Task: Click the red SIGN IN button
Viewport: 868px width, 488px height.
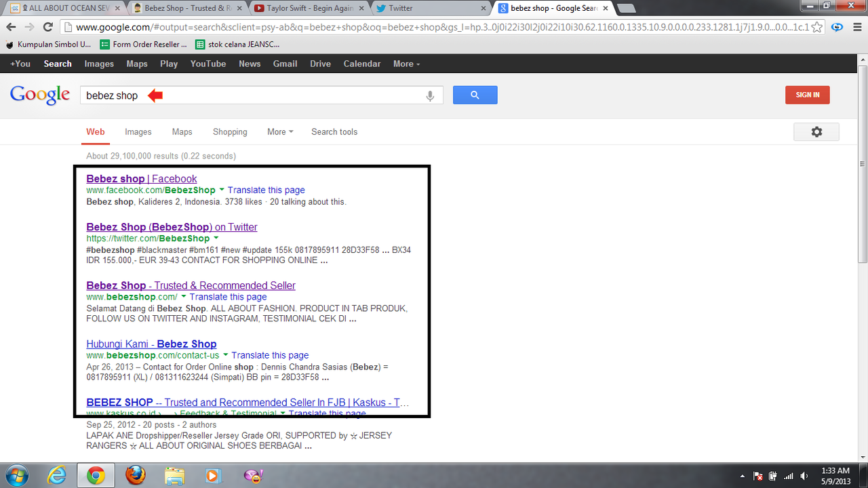Action: pos(808,95)
